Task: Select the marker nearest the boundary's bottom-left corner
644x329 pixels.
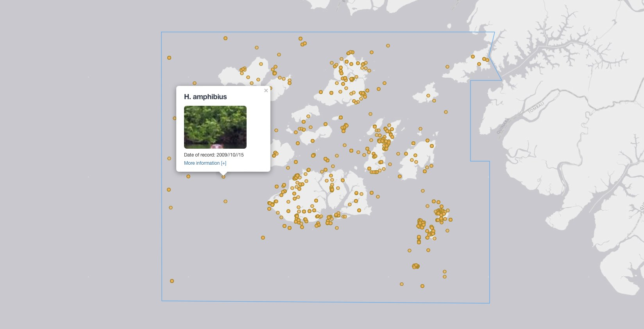Action: [x=172, y=281]
